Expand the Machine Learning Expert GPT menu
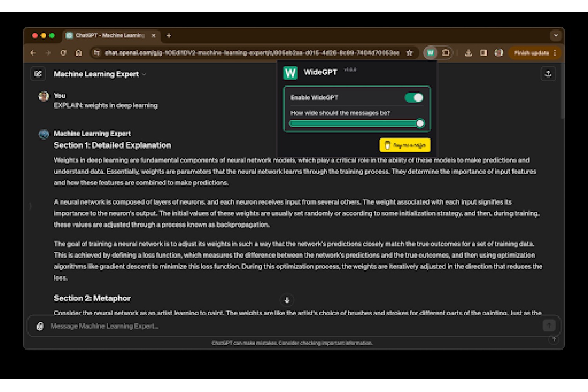This screenshot has width=588, height=392. pyautogui.click(x=144, y=74)
